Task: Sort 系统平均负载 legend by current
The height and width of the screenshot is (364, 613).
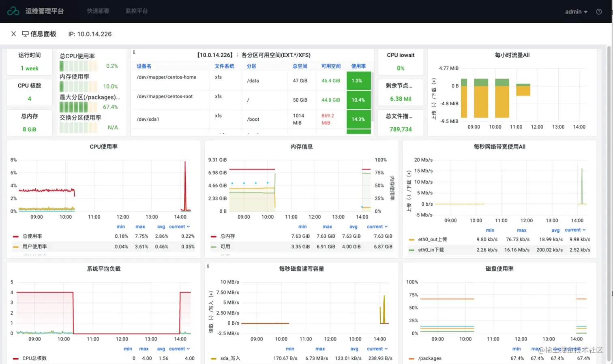Action: coord(179,349)
